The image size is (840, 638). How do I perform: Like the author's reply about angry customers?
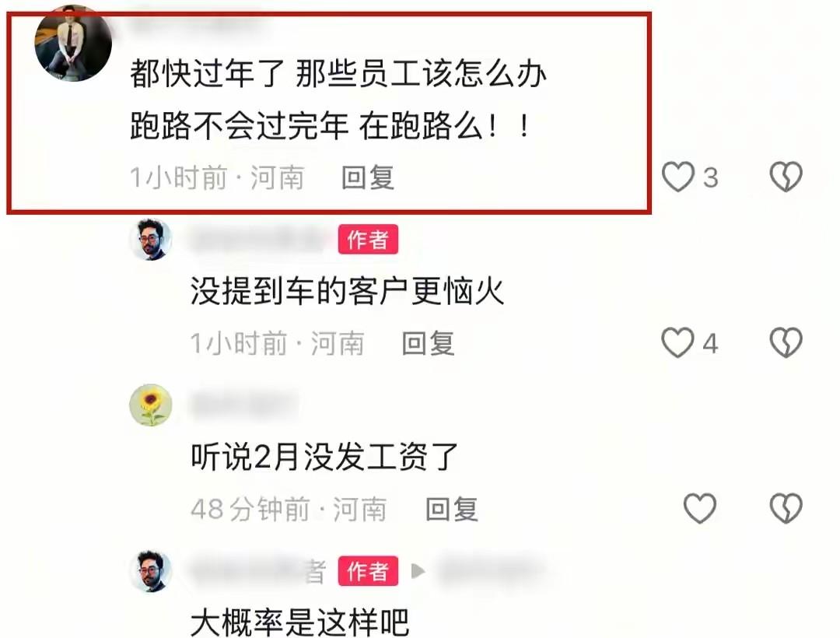click(678, 343)
